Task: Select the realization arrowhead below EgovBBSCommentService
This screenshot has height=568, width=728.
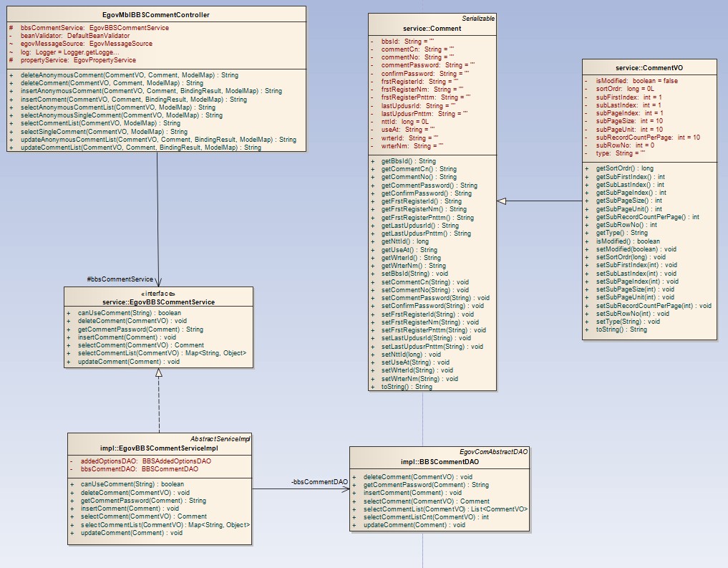Action: click(x=157, y=374)
